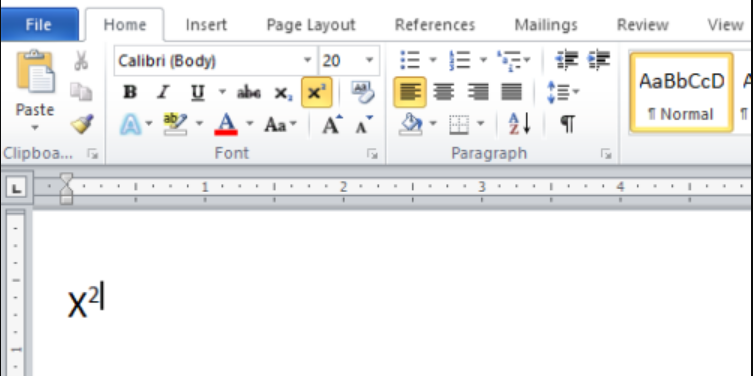
Task: Click the Line Spacing icon
Action: (x=559, y=92)
